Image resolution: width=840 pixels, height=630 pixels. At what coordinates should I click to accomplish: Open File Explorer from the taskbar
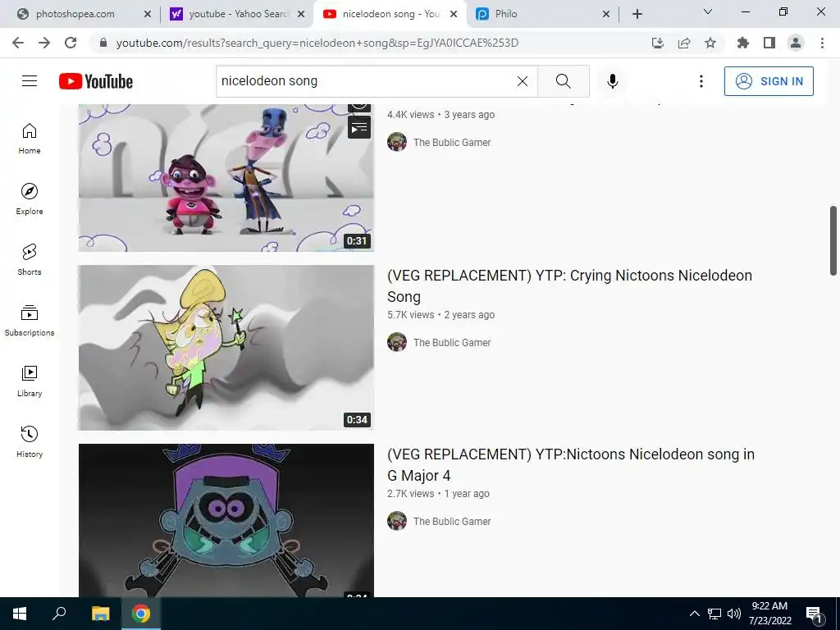click(100, 614)
